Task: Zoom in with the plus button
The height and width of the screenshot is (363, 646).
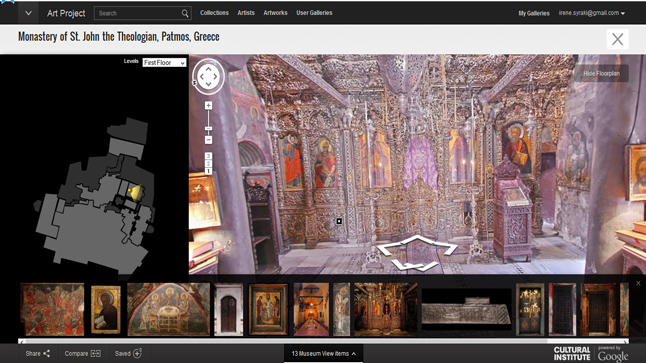Action: click(x=208, y=105)
